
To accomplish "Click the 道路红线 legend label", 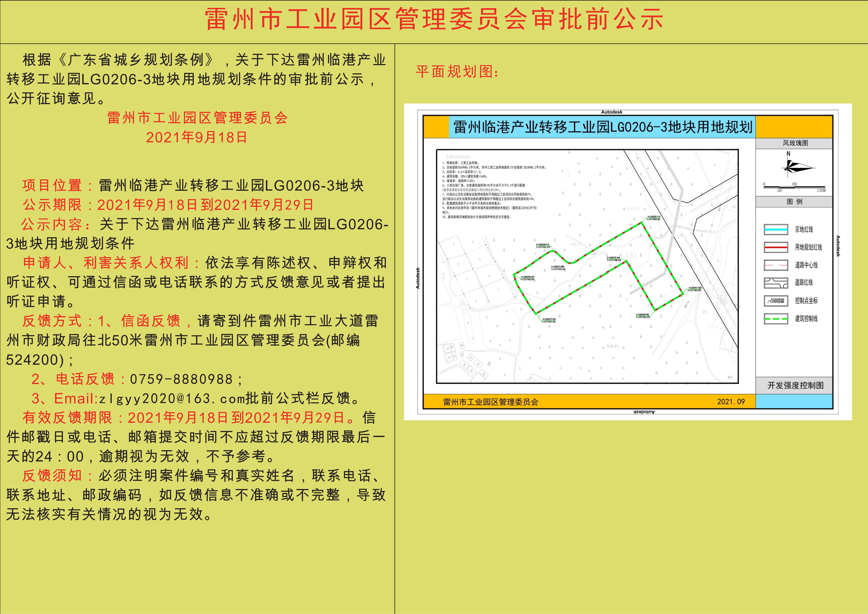I will [804, 283].
